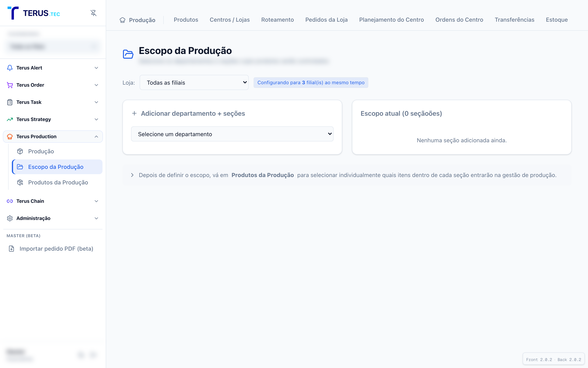Click the Configurando para 3 filial(is) badge

click(x=311, y=83)
